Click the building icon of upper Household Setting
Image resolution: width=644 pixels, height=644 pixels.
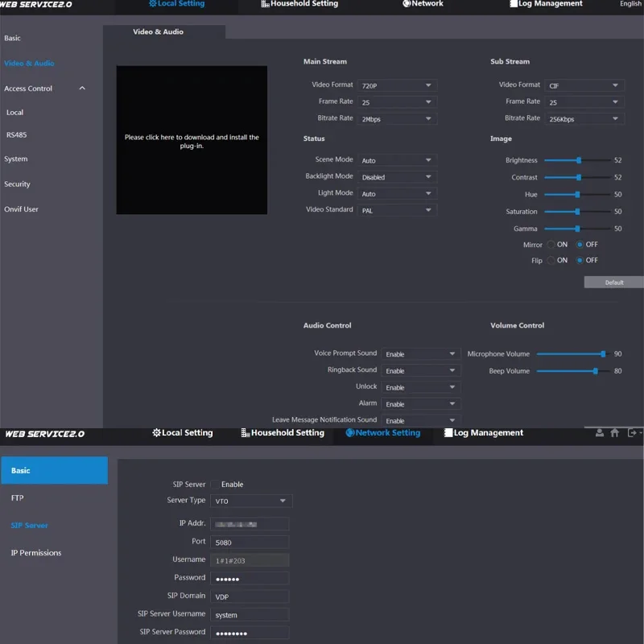coord(266,4)
